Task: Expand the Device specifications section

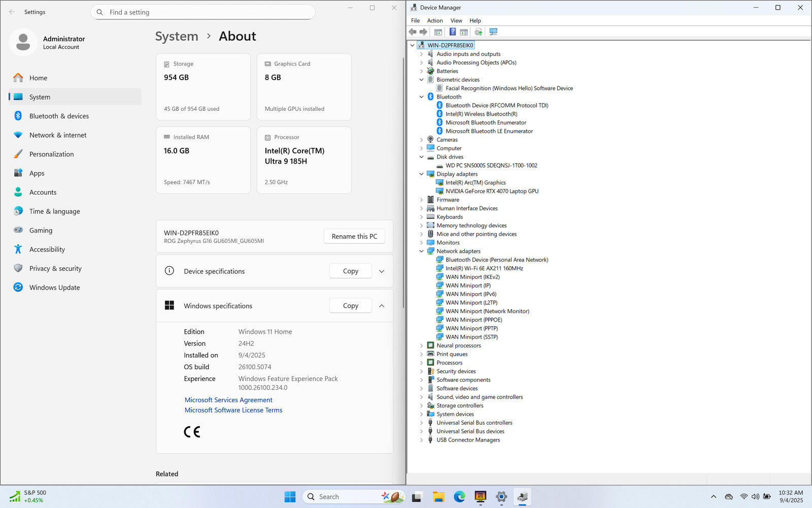Action: (x=382, y=271)
